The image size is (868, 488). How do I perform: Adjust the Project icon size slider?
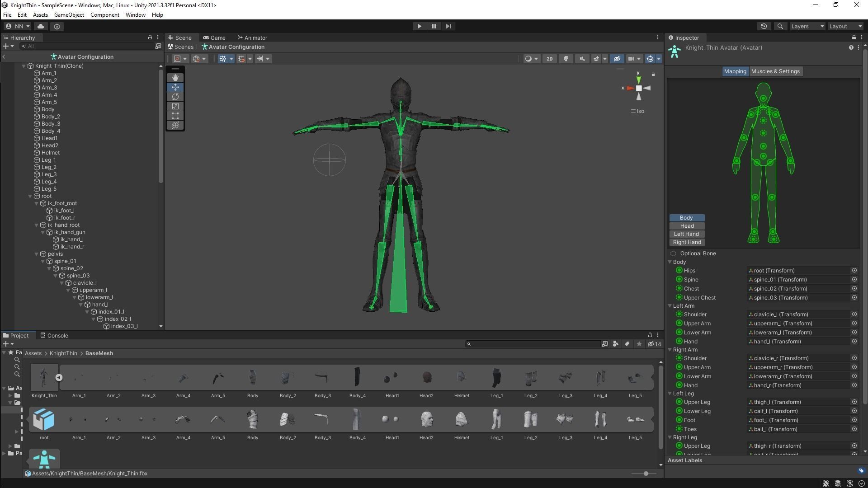(x=646, y=474)
